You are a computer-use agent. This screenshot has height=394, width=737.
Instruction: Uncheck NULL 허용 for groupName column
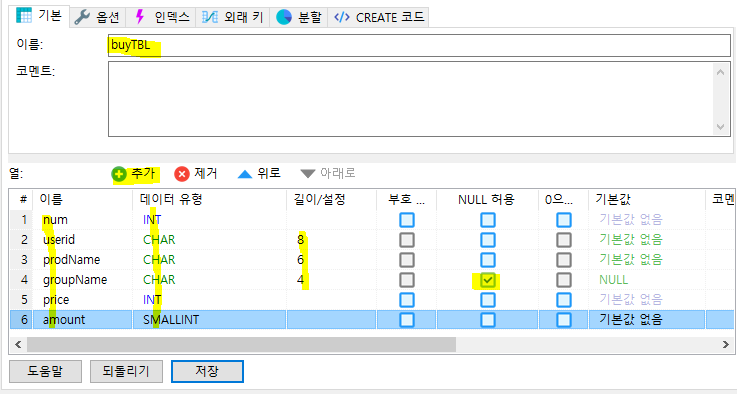click(487, 280)
